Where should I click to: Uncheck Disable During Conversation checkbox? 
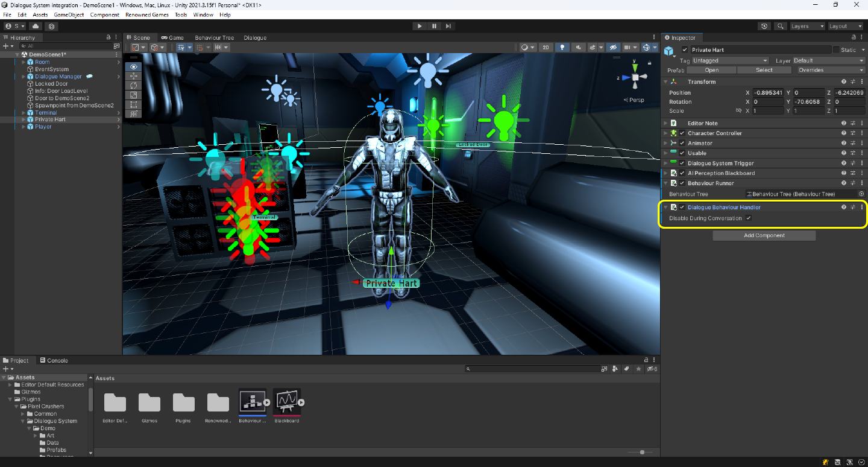point(749,218)
